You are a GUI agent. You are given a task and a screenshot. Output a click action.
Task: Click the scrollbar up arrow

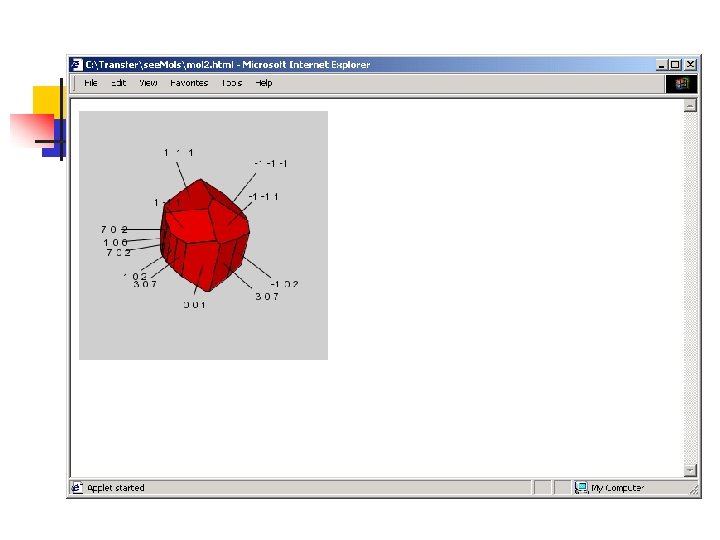coord(690,106)
